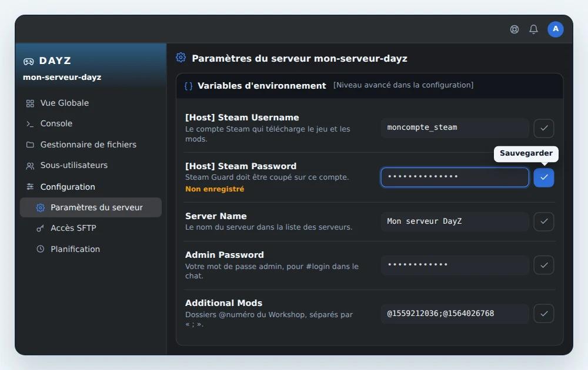
Task: Focus the Steam Password input field
Action: click(x=455, y=177)
